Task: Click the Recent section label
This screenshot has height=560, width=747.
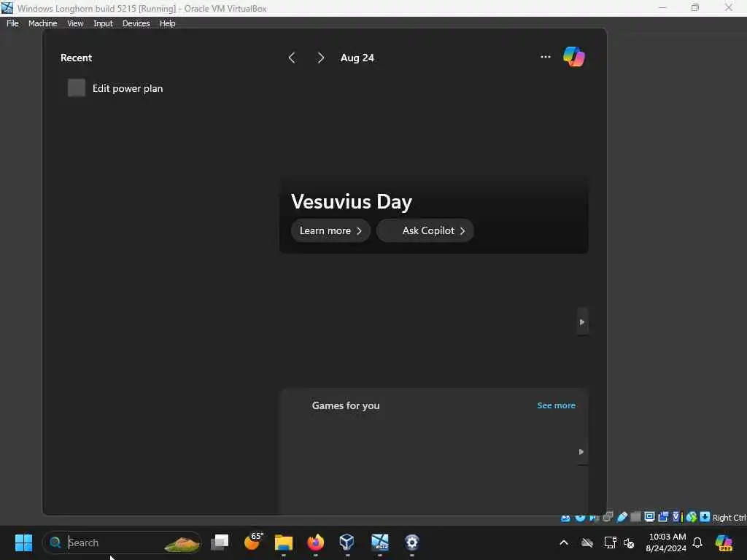Action: [x=76, y=58]
